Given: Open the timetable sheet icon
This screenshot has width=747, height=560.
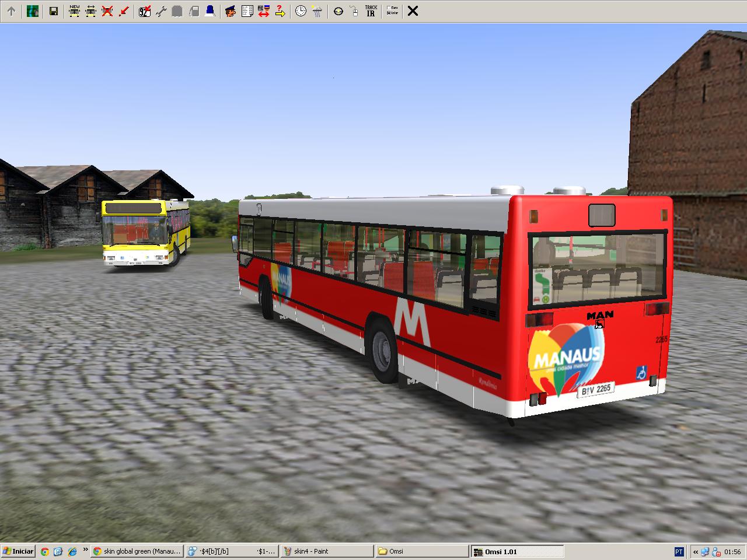Looking at the screenshot, I should [x=247, y=10].
